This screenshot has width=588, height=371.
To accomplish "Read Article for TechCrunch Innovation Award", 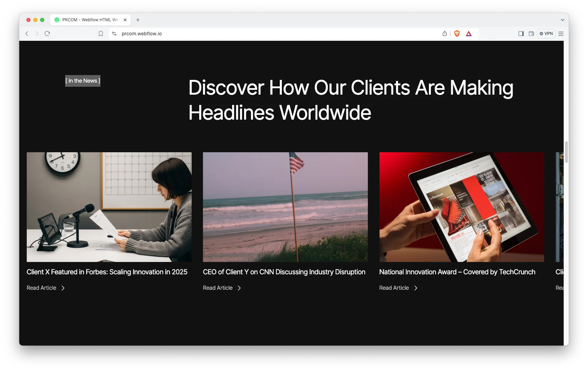I will [394, 288].
